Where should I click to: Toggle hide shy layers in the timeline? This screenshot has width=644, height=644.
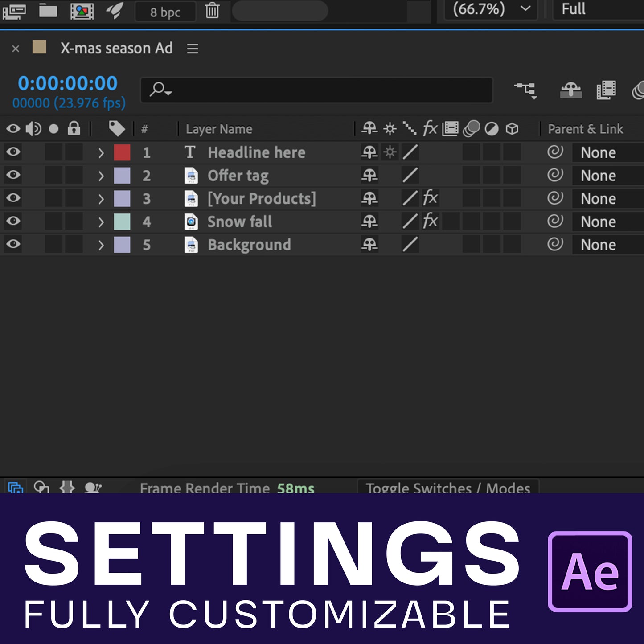pyautogui.click(x=570, y=90)
